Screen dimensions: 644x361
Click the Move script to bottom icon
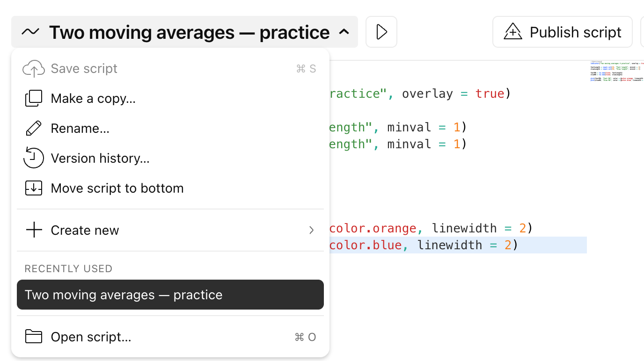(x=34, y=188)
